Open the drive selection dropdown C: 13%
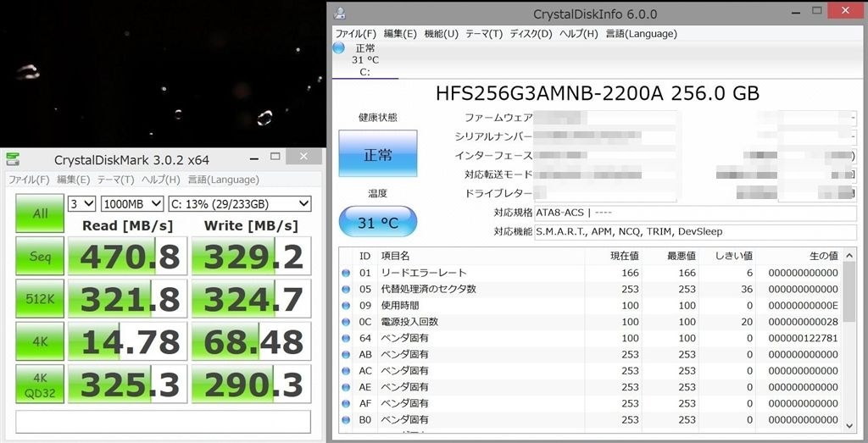This screenshot has height=443, width=868. tap(240, 204)
